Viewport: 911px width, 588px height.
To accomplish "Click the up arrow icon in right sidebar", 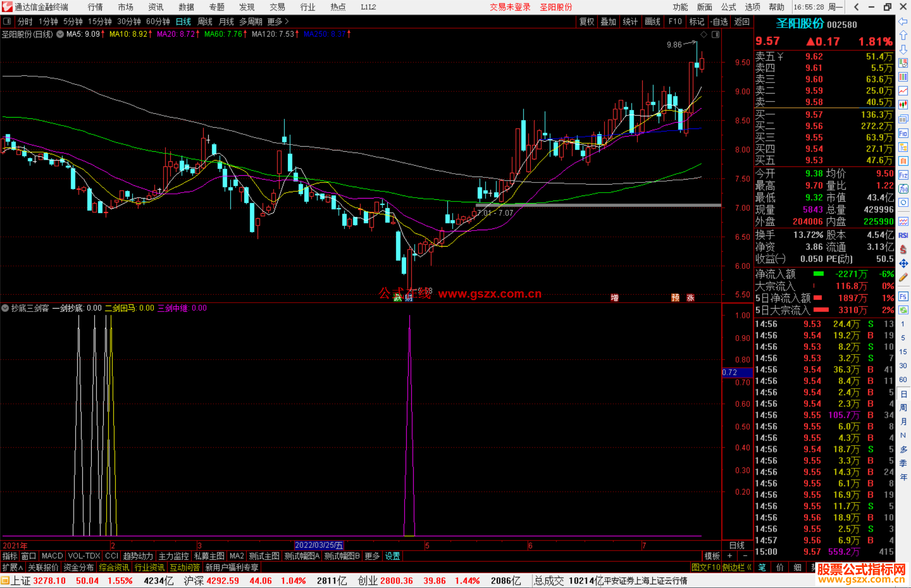I will pos(903,35).
